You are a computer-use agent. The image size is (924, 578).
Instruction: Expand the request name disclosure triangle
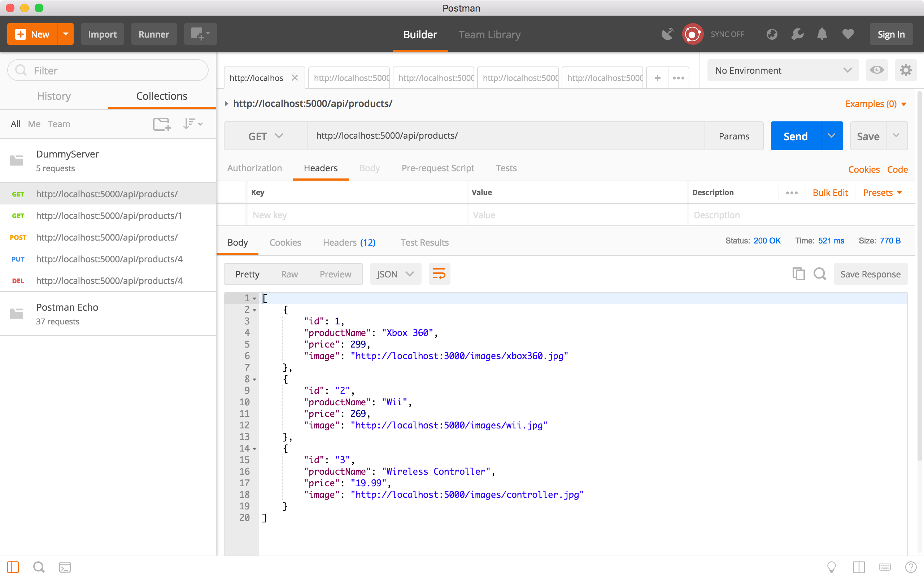[x=226, y=104]
